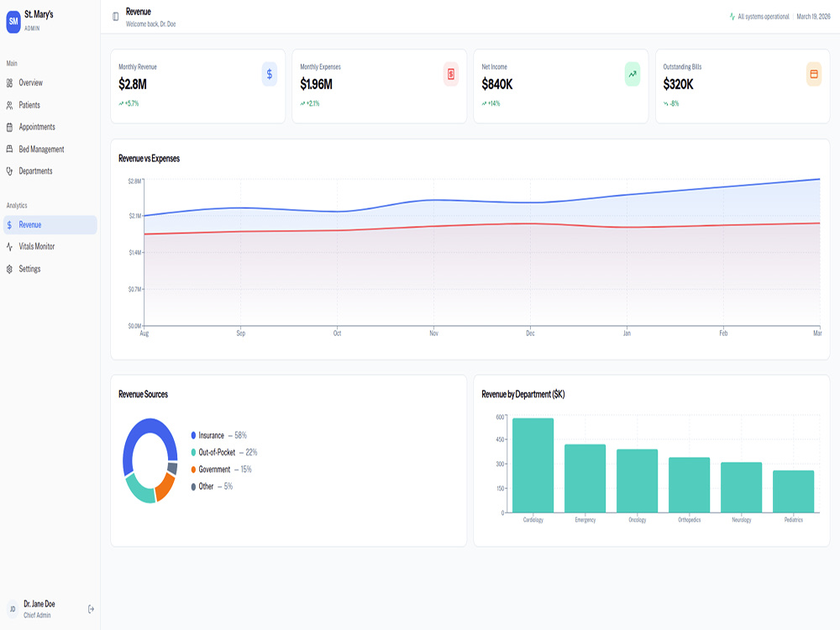This screenshot has height=630, width=840.
Task: Click the Bed Management bed icon
Action: click(x=9, y=150)
